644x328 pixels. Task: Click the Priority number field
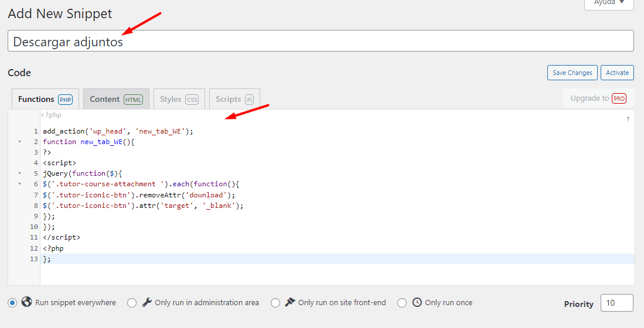[617, 303]
